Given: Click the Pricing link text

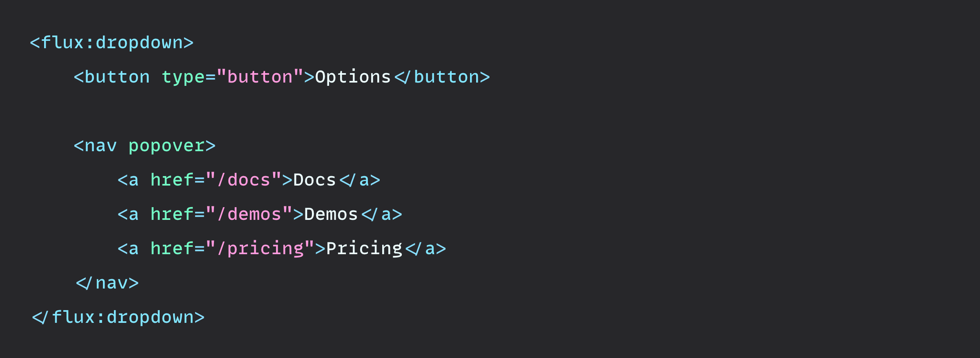Looking at the screenshot, I should 364,249.
